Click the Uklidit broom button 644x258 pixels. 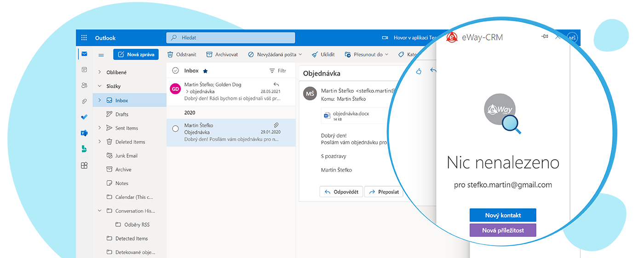click(x=323, y=54)
